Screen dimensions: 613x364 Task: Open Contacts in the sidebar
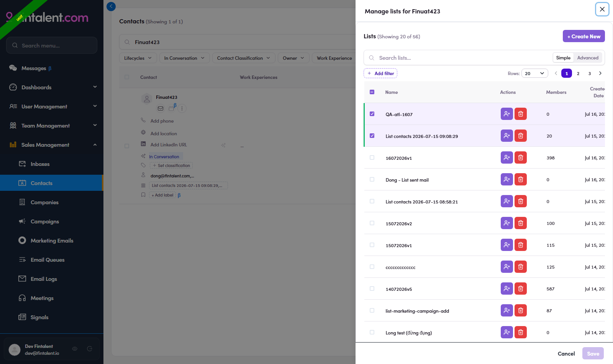(52, 183)
